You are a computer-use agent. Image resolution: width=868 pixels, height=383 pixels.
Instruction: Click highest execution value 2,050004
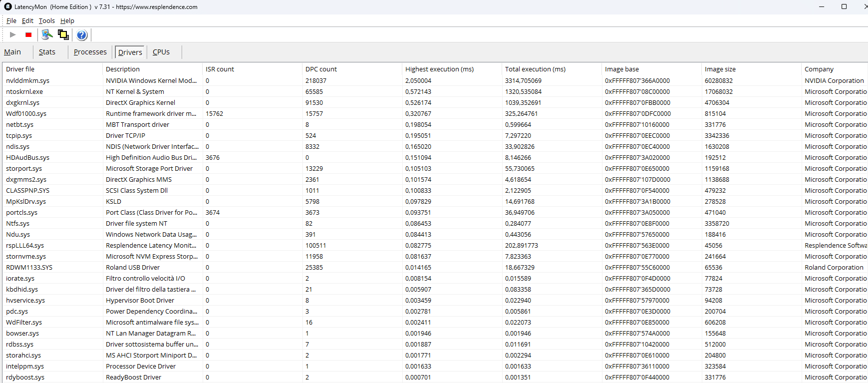[x=418, y=80]
